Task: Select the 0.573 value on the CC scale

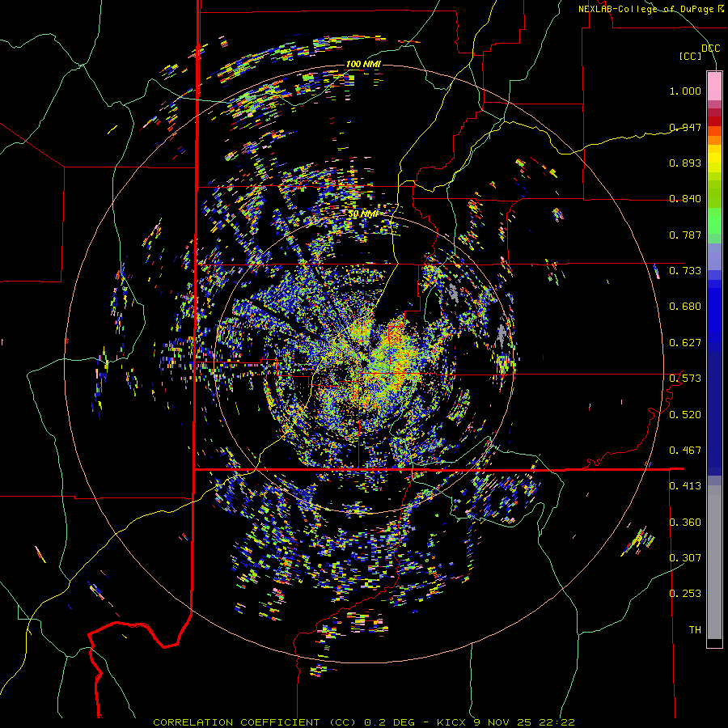Action: [685, 379]
